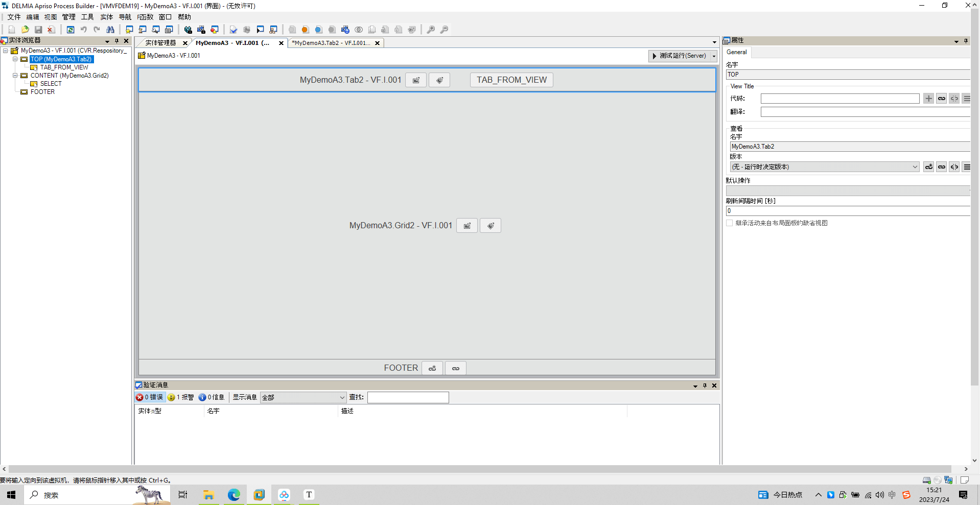Click the 今日热点 taskbar widget

[780, 495]
